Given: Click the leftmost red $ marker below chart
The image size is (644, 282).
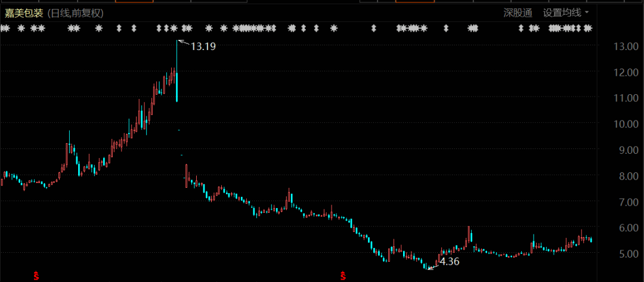Looking at the screenshot, I should click(x=36, y=276).
